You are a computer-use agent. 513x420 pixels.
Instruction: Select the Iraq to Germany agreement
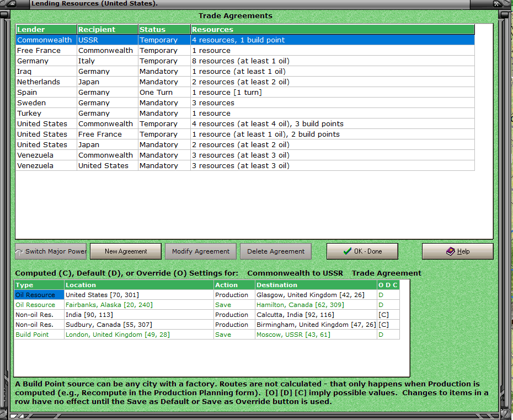(x=245, y=71)
